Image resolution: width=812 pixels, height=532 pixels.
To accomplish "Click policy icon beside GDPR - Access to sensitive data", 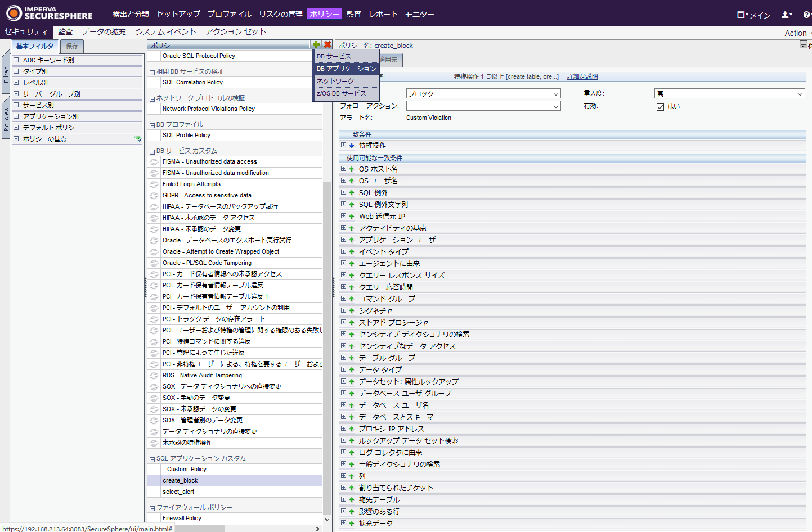I will 154,195.
